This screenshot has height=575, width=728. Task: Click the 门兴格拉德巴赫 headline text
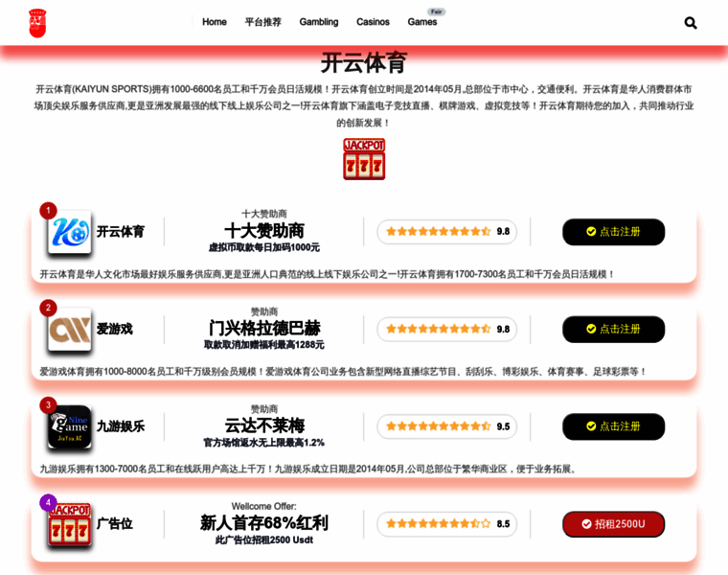pos(264,328)
